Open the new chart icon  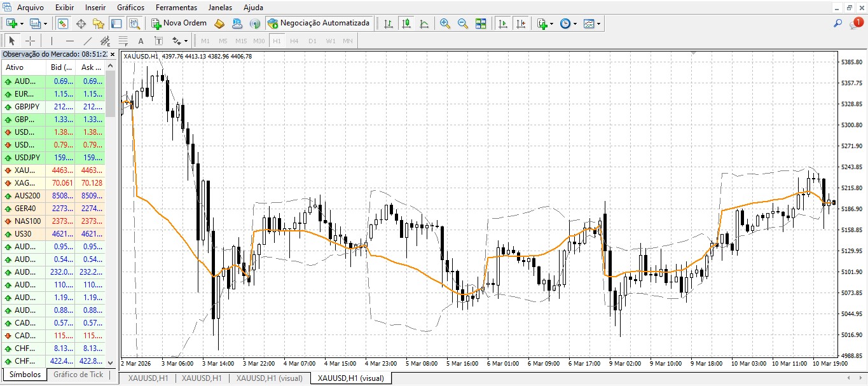[11, 24]
